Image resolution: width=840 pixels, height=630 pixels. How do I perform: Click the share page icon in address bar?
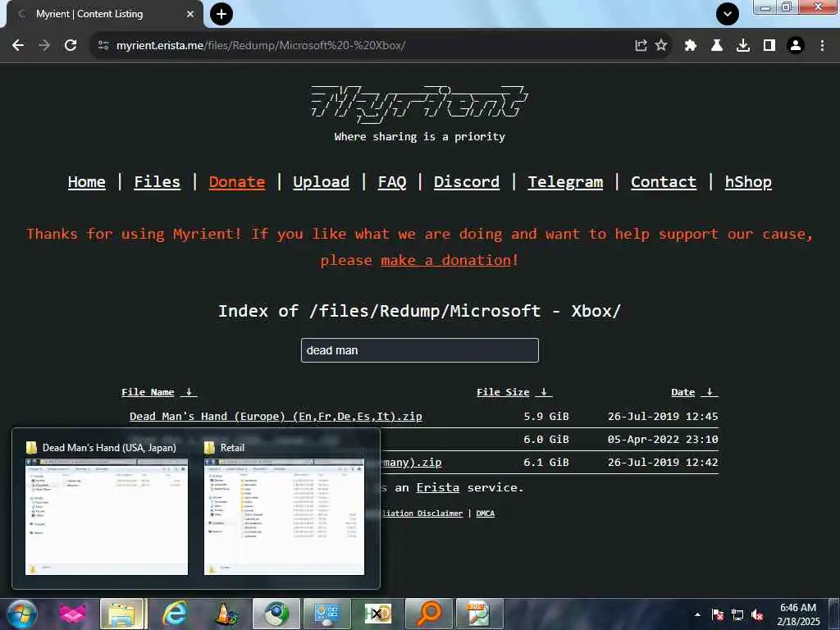(x=641, y=45)
